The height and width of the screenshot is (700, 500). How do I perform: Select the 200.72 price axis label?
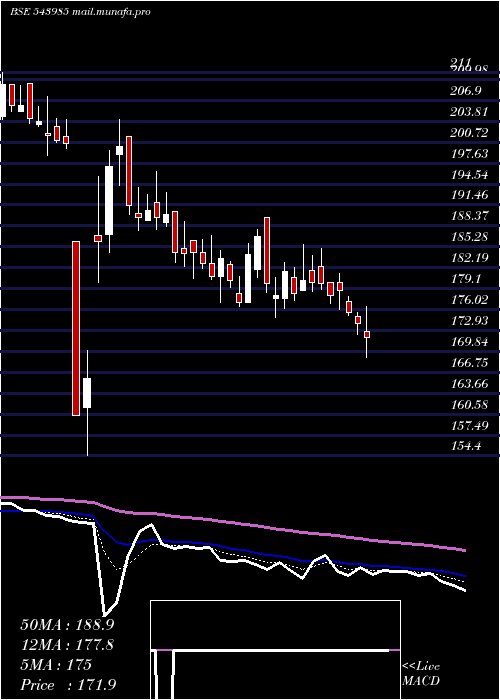[x=469, y=133]
